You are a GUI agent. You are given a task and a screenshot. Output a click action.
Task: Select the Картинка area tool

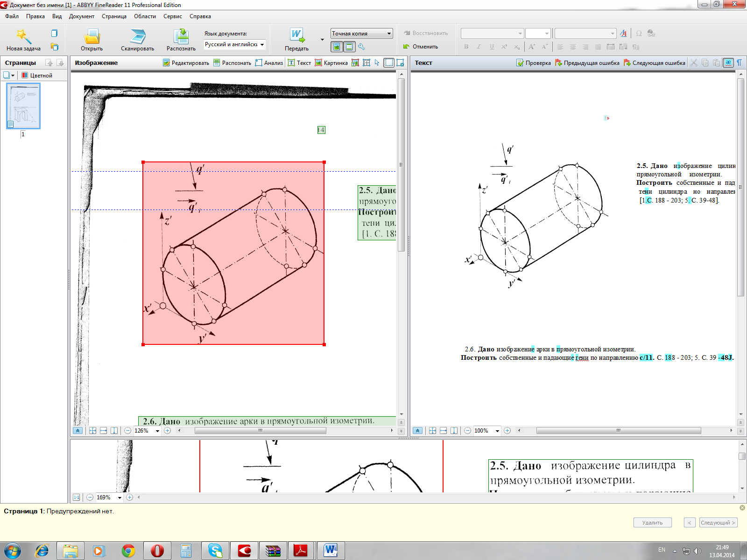[x=331, y=63]
